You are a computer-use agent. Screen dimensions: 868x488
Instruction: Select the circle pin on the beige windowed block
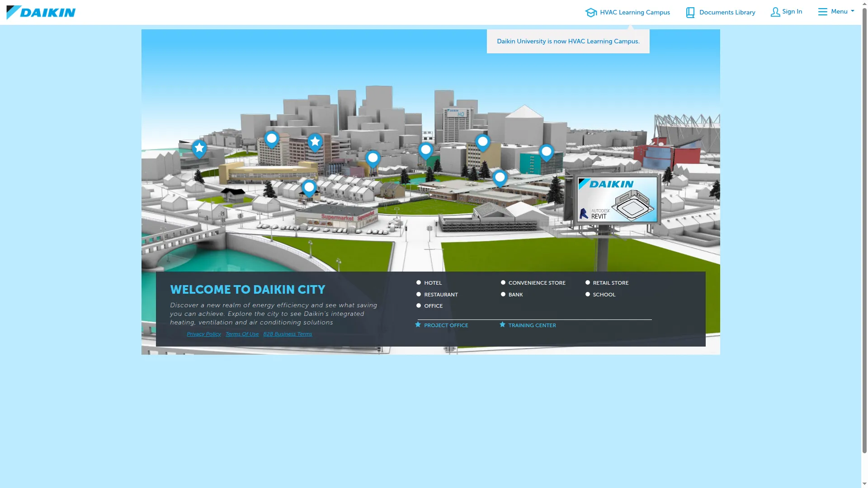click(x=272, y=139)
